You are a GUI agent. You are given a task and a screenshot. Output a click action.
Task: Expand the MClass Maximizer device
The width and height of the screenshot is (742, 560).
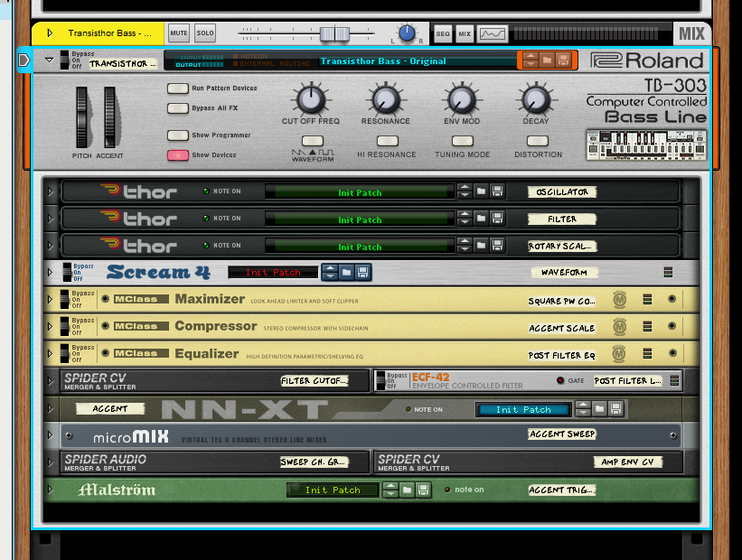coord(50,299)
